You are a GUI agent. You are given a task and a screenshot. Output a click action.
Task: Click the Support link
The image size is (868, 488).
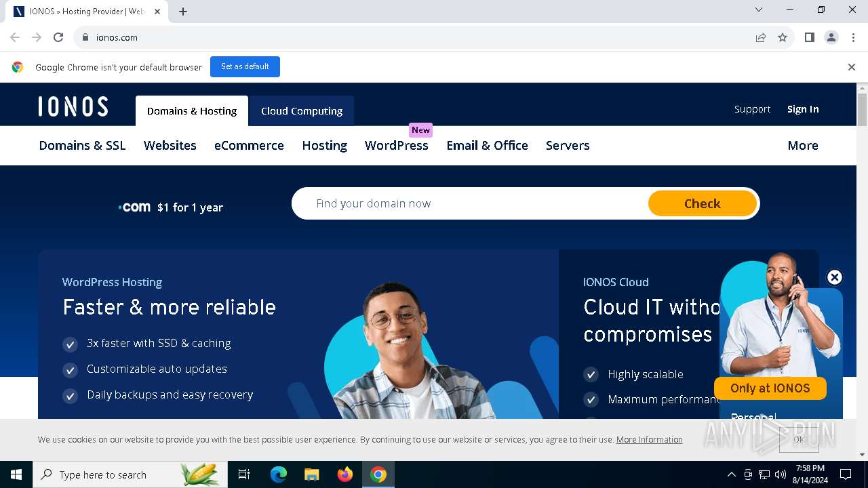752,109
